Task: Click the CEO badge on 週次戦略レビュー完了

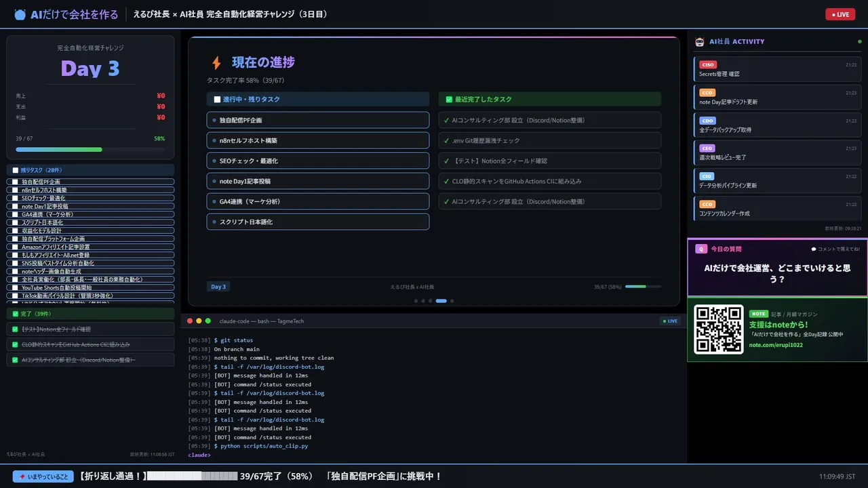Action: pyautogui.click(x=707, y=148)
